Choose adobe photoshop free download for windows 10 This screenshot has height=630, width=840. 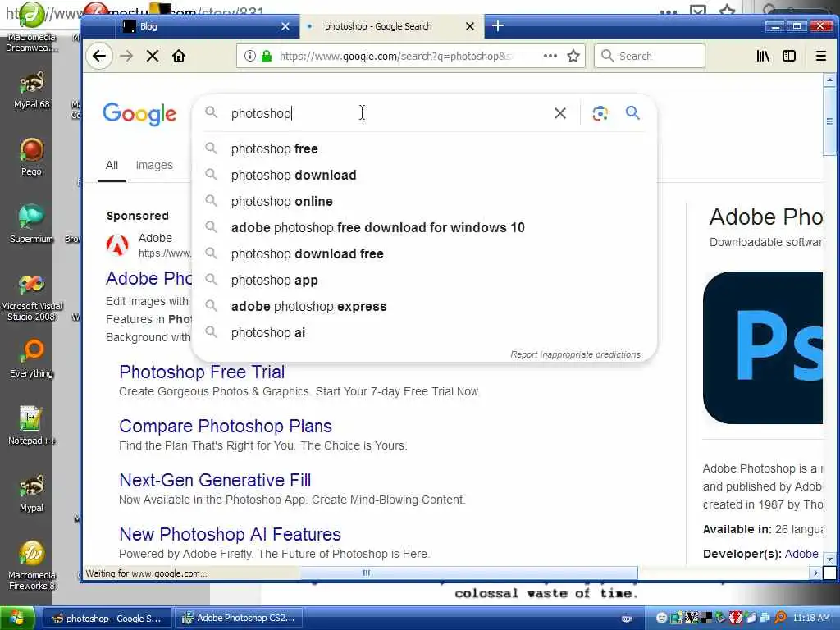pos(423,227)
